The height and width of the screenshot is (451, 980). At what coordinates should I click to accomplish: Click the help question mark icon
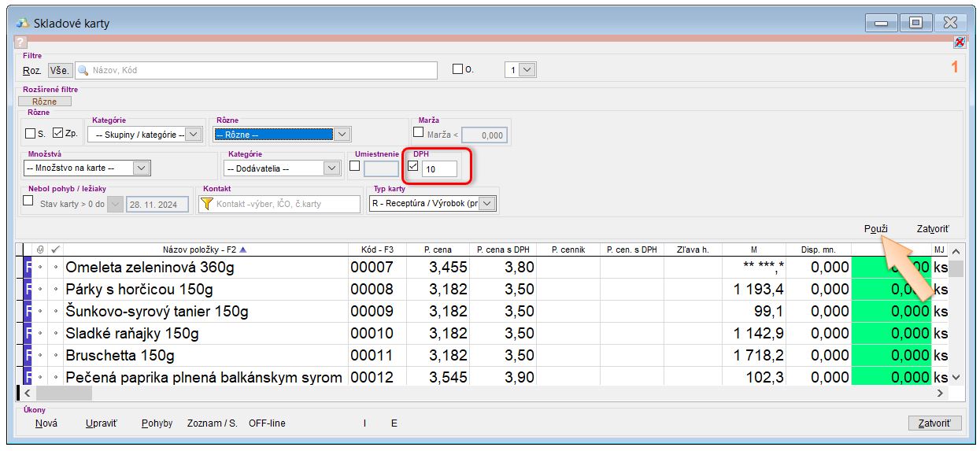21,43
